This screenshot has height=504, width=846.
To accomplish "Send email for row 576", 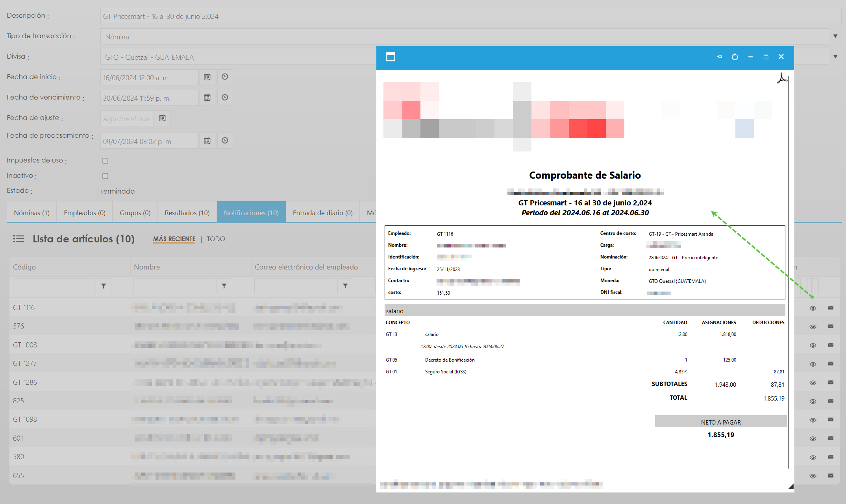I will 831,326.
